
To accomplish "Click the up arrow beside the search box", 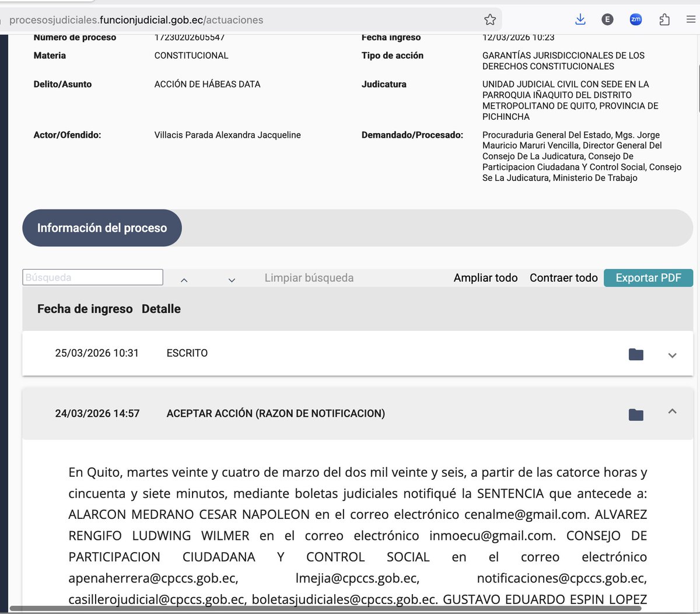I will (184, 280).
